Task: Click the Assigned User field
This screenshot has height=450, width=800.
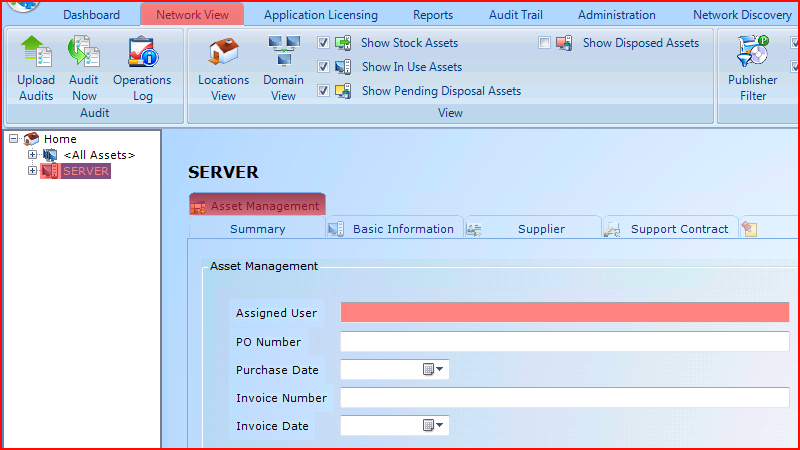Action: click(565, 312)
